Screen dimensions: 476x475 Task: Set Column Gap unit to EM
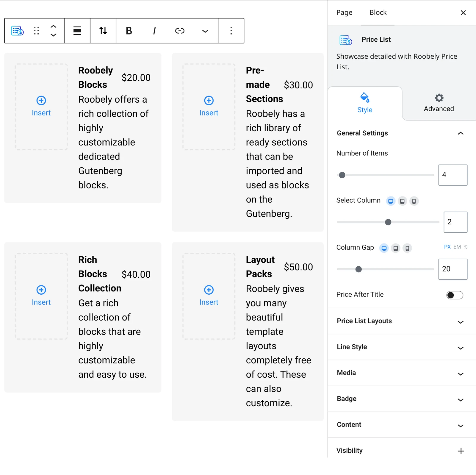pos(457,247)
